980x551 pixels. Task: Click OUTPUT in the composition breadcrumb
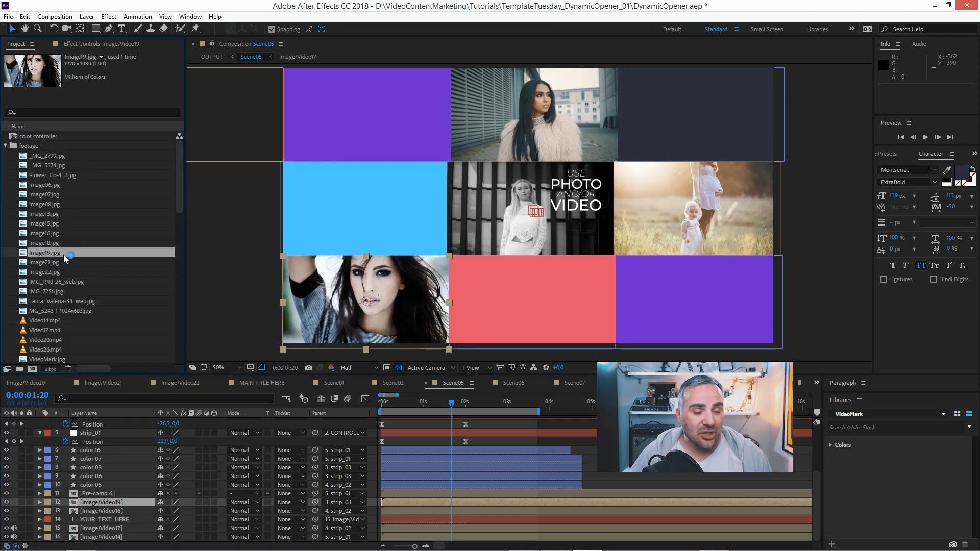tap(212, 57)
